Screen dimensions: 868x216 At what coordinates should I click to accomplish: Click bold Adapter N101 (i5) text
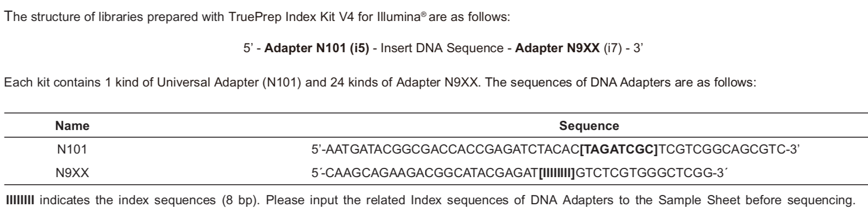coord(317,48)
